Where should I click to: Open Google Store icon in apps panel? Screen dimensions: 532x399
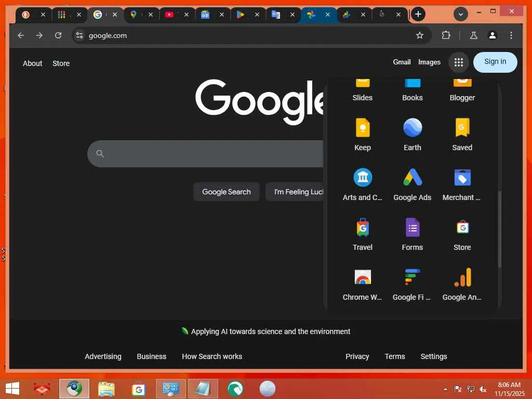(x=462, y=234)
